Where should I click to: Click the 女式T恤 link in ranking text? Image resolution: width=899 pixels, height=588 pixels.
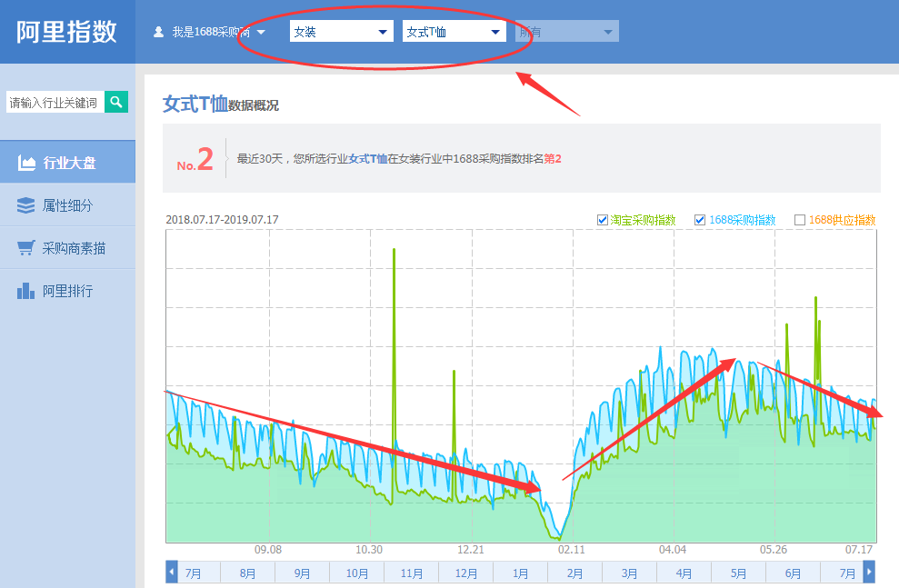368,159
